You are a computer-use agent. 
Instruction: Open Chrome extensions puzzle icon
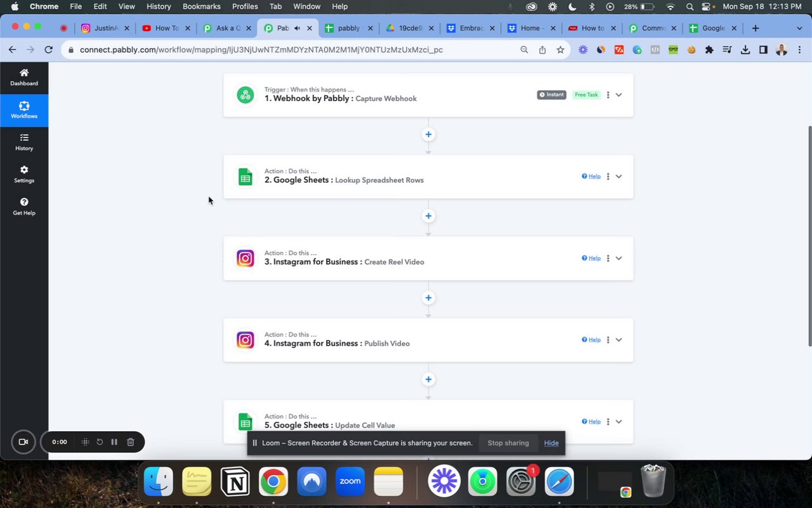tap(709, 50)
